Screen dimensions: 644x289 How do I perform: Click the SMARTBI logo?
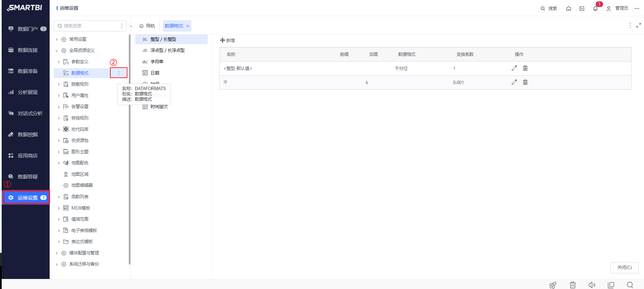24,8
